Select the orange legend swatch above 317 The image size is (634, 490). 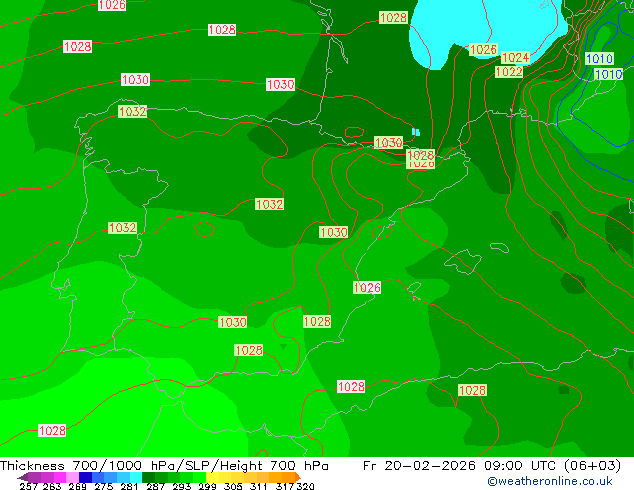(288, 477)
